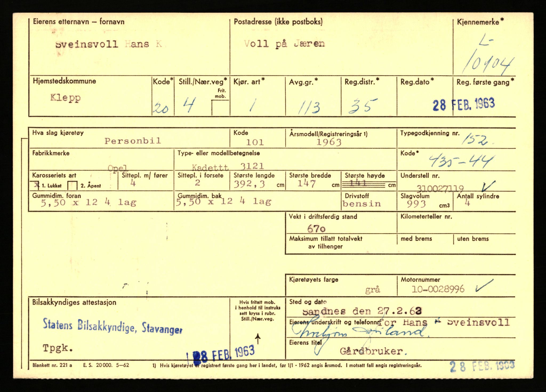The height and width of the screenshot is (392, 546).
Task: Select owner title 'Gårdbruker.'
Action: 374,351
